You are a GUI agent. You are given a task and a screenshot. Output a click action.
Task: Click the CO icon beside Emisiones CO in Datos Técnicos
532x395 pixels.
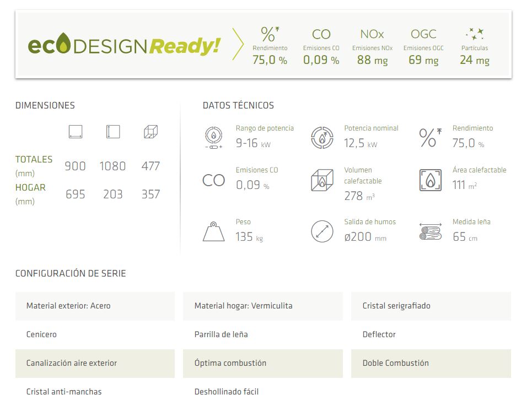(x=214, y=180)
